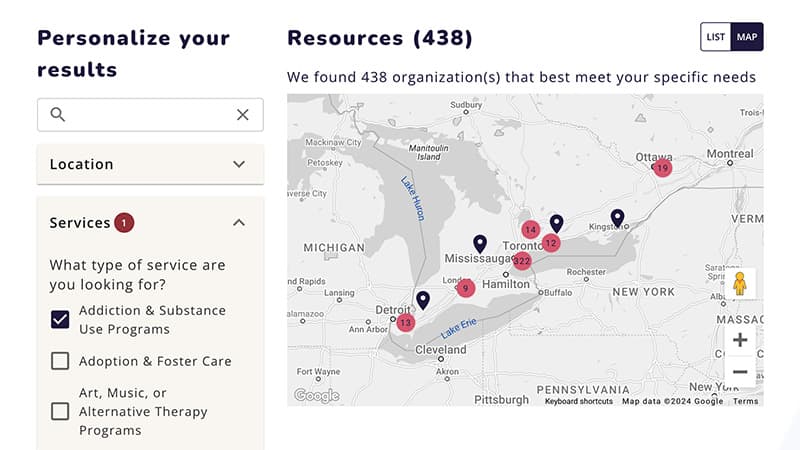
Task: Open the map Terms link
Action: point(745,401)
